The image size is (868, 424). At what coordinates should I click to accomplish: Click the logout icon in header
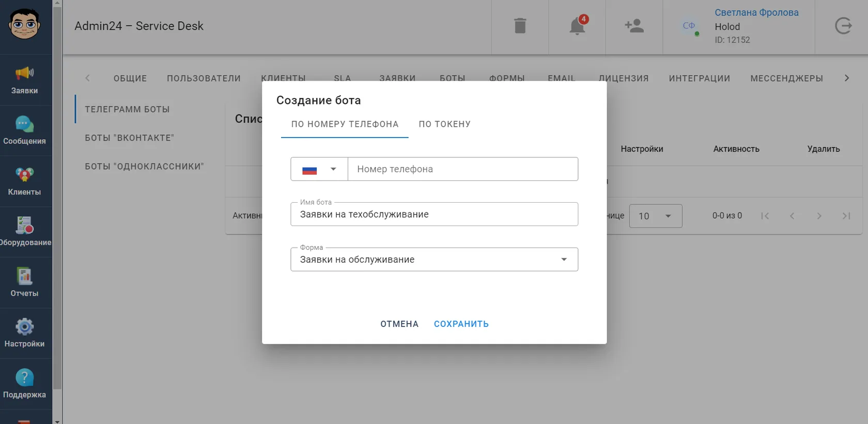point(843,26)
